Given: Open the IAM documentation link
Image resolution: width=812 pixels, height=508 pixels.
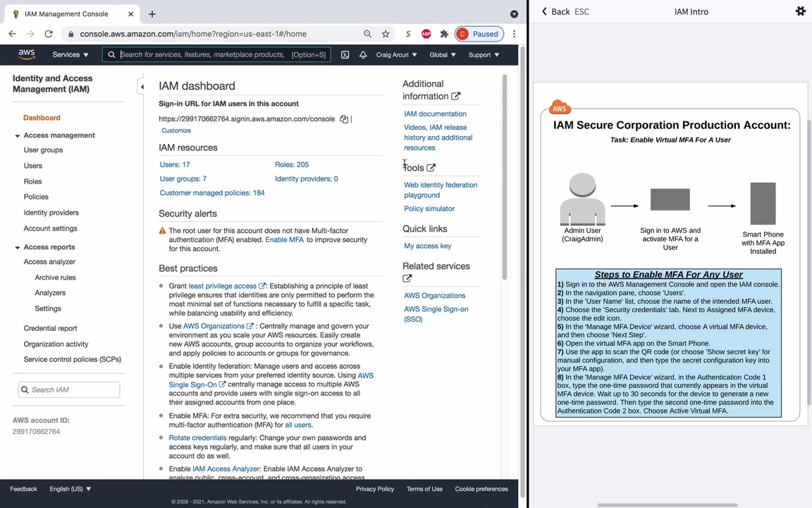Looking at the screenshot, I should (435, 114).
